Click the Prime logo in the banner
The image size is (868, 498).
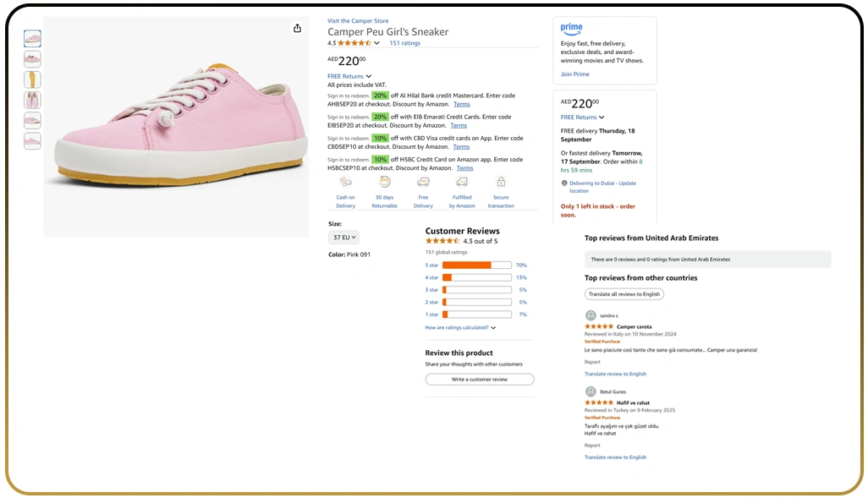(x=570, y=28)
